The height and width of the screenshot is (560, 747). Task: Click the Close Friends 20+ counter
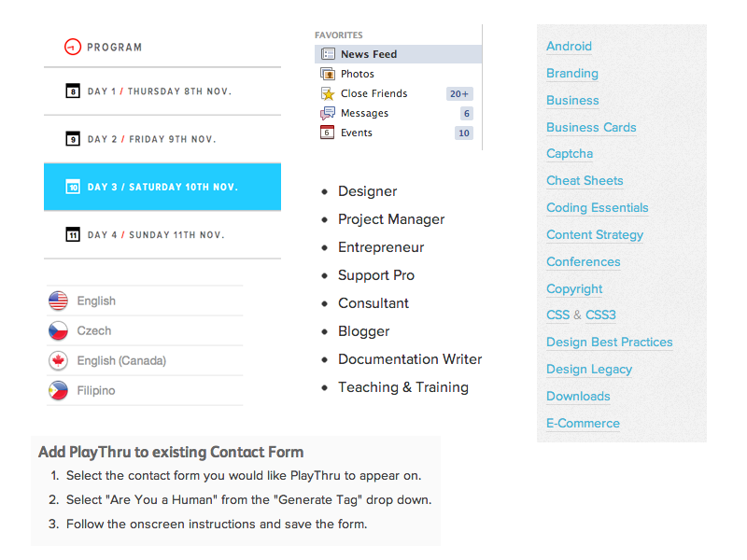pos(459,93)
